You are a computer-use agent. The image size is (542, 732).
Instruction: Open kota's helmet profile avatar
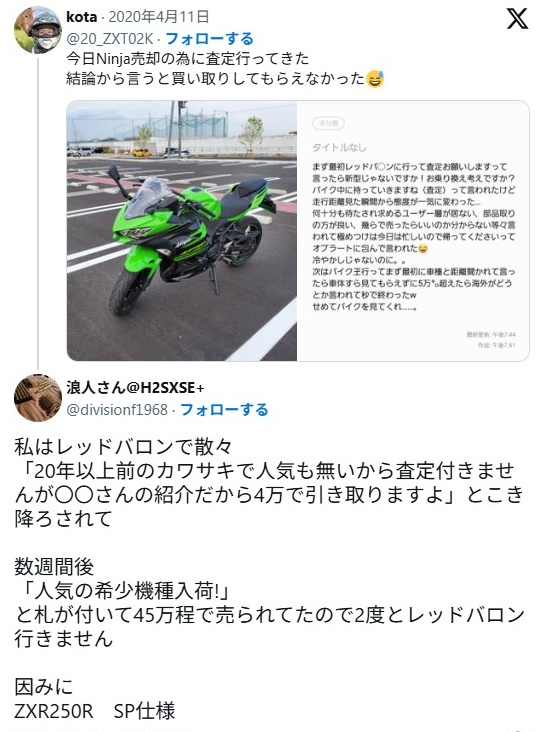pos(38,30)
